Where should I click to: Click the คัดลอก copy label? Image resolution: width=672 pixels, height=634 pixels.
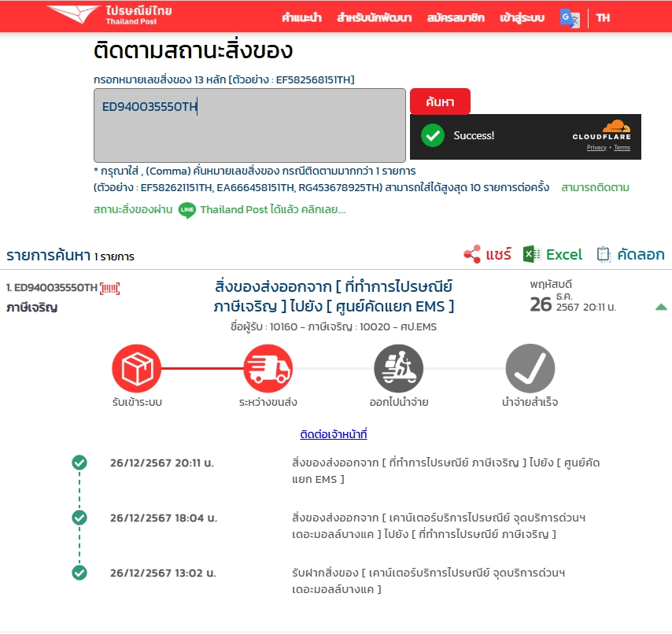pos(641,254)
